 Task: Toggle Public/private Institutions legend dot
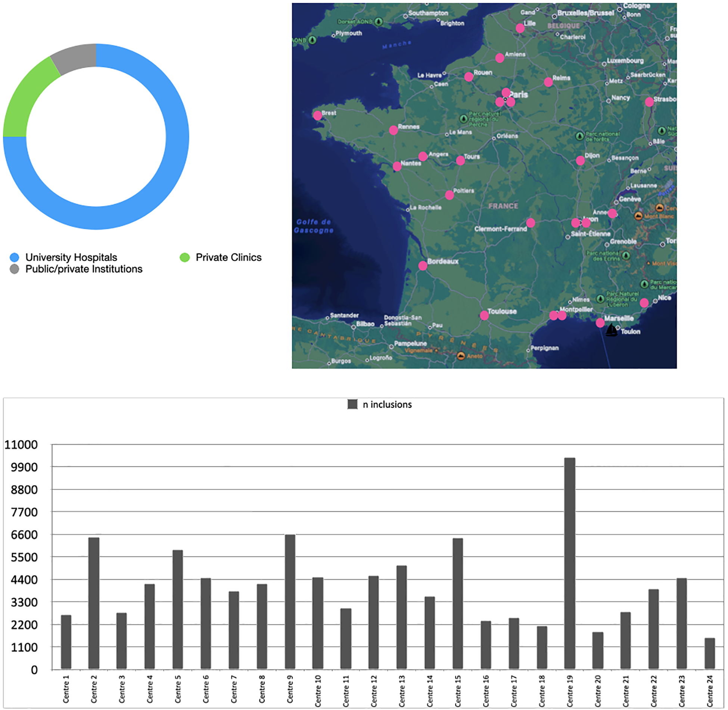(15, 269)
